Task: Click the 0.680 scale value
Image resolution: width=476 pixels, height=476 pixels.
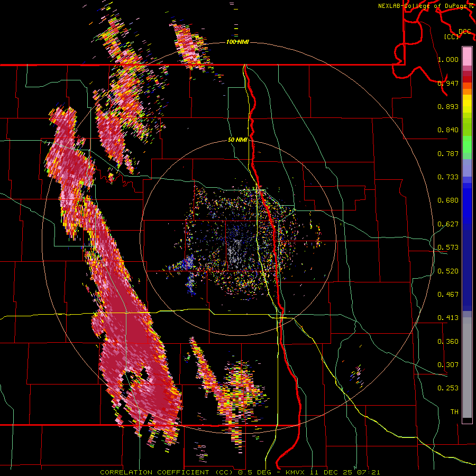Action: pos(448,200)
